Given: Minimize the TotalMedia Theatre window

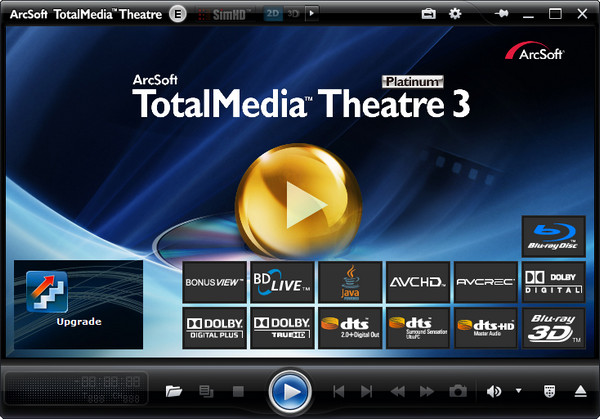Looking at the screenshot, I should (528, 15).
